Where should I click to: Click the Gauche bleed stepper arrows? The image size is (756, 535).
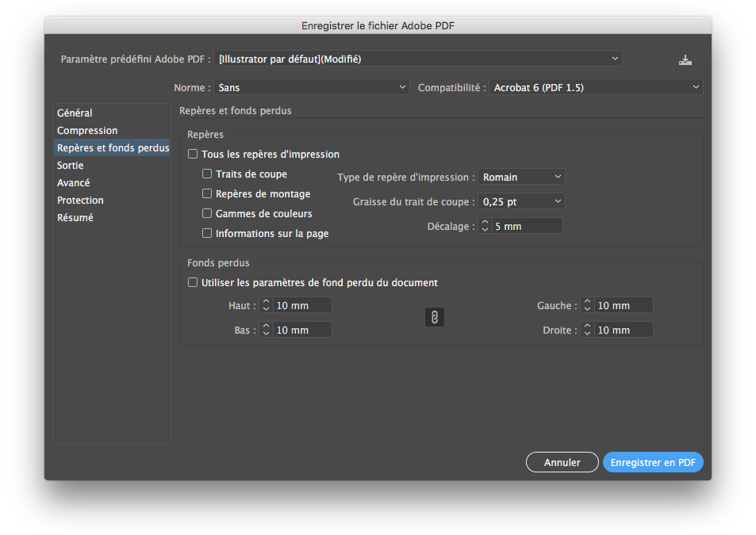click(587, 305)
